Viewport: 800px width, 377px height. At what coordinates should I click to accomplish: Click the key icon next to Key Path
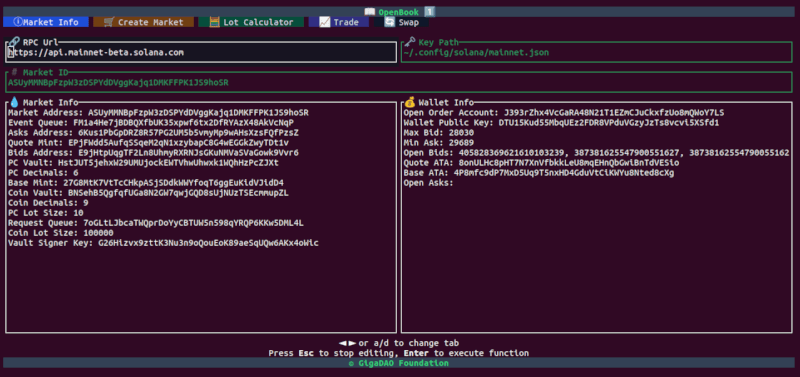click(x=410, y=42)
